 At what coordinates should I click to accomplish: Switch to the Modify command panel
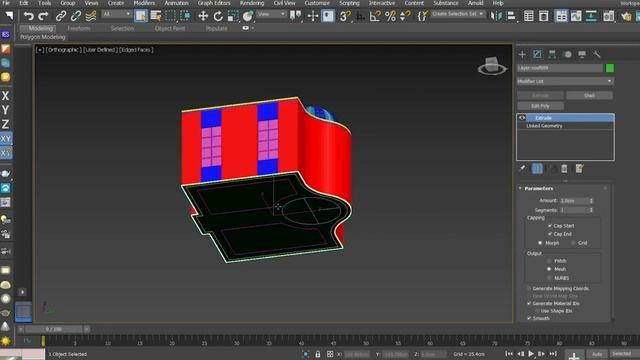pos(537,54)
